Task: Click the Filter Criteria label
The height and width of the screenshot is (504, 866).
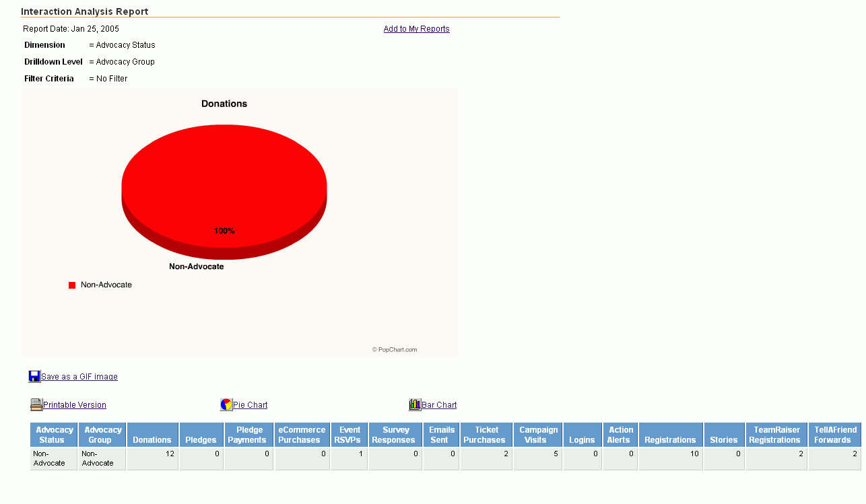Action: [x=49, y=79]
